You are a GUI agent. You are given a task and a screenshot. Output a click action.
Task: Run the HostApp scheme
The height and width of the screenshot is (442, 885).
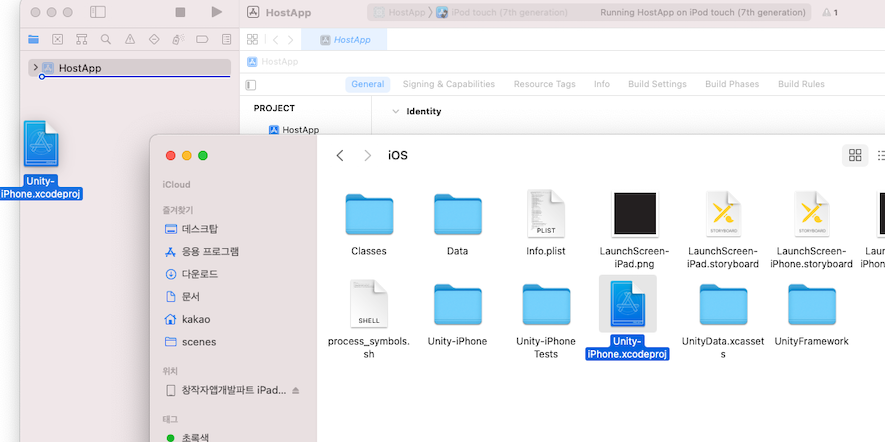point(217,12)
